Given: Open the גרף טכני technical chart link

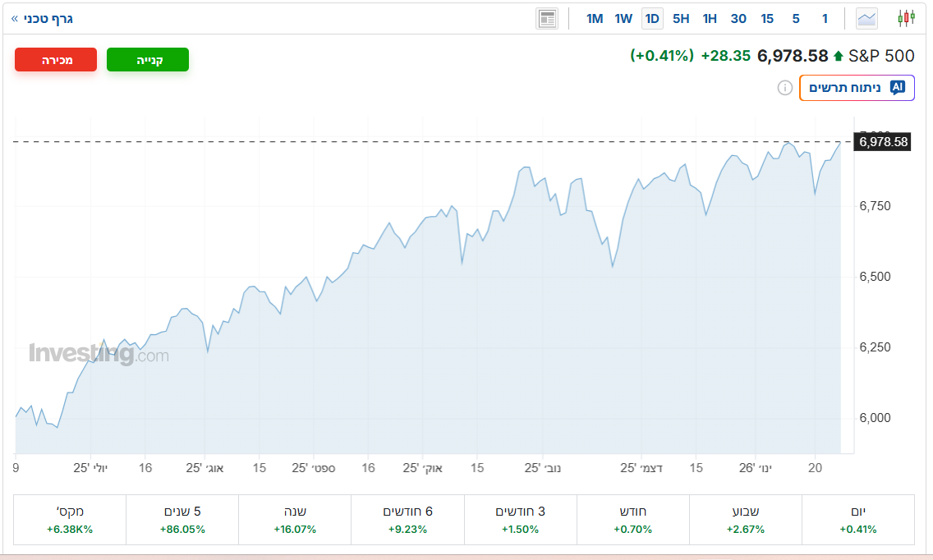Looking at the screenshot, I should [43, 18].
